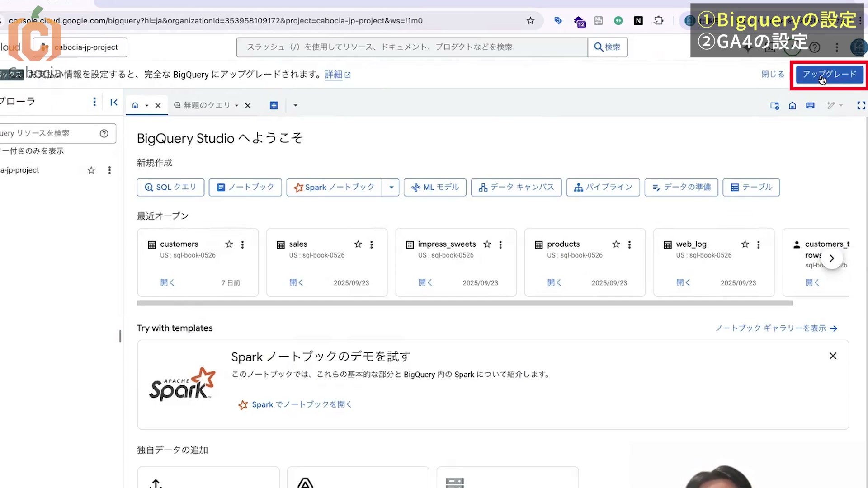Click the アップグレード upgrade button
Image resolution: width=868 pixels, height=488 pixels.
tap(830, 74)
